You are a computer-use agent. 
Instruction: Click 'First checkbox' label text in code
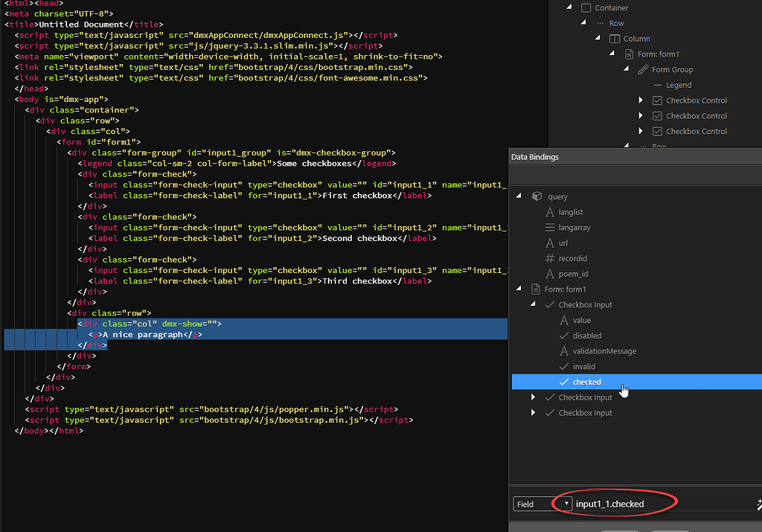[357, 195]
